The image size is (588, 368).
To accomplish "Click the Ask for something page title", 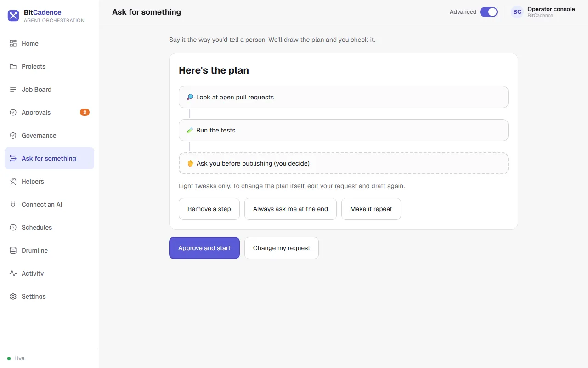I will pos(147,12).
